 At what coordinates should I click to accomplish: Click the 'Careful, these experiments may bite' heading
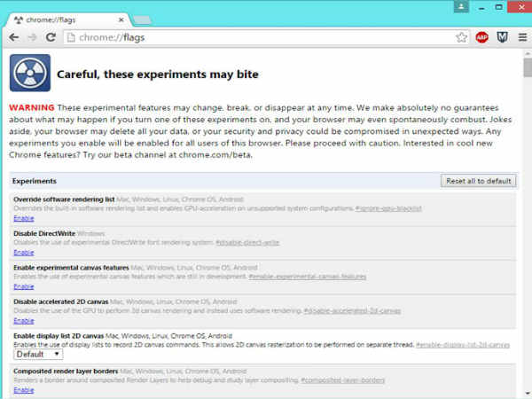tap(158, 74)
